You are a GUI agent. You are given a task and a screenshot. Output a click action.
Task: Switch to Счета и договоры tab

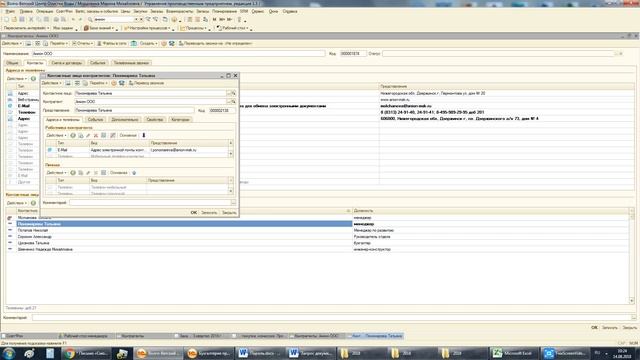click(67, 63)
